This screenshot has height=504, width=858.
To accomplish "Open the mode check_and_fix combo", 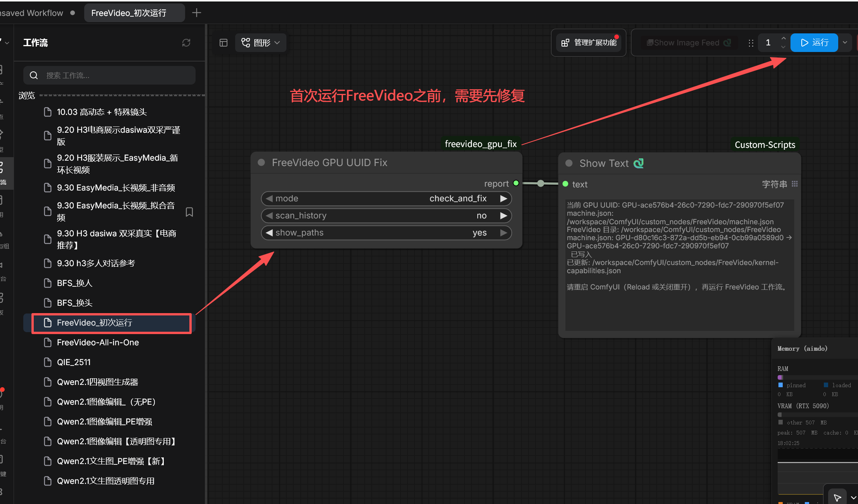I will pos(387,199).
